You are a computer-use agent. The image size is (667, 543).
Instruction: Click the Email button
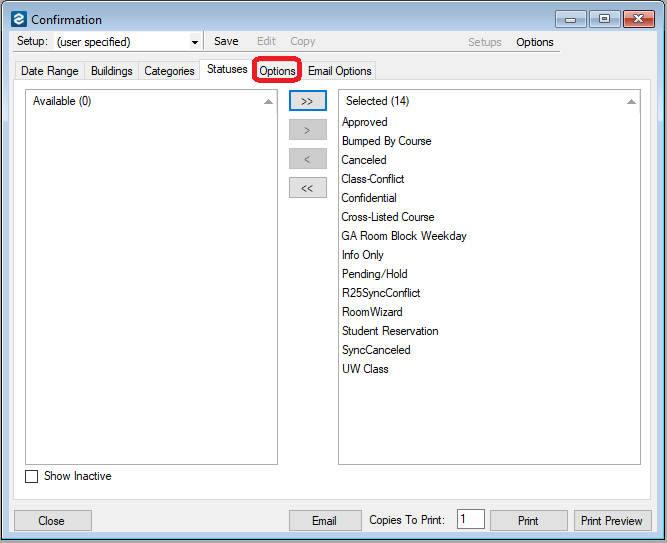pyautogui.click(x=325, y=520)
